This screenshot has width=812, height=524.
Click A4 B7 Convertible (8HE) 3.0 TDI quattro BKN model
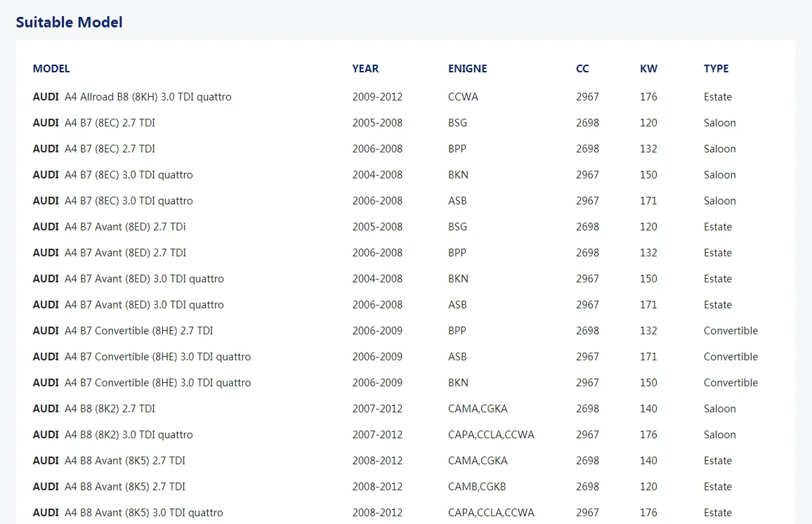[x=142, y=383]
